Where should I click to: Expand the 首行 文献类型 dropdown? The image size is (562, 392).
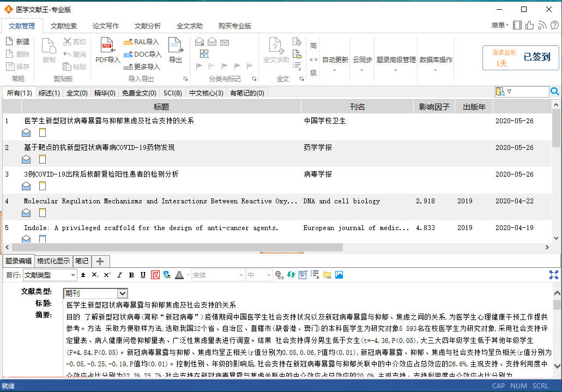click(72, 275)
